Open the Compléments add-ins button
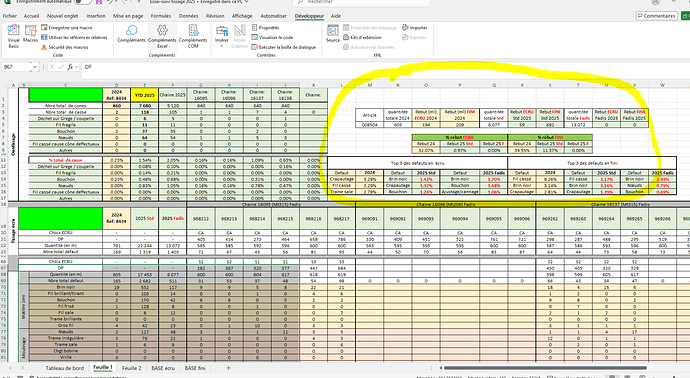 pyautogui.click(x=131, y=34)
